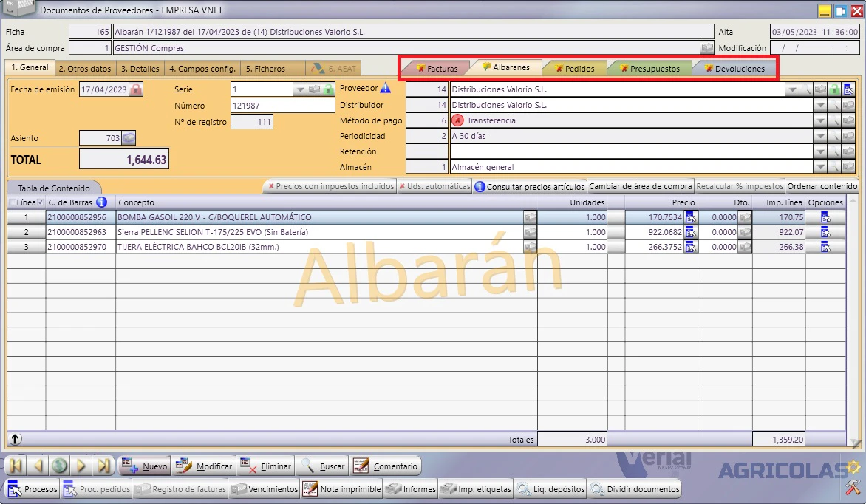This screenshot has height=504, width=866.
Task: Jump to the last record navigation arrow
Action: 103,466
